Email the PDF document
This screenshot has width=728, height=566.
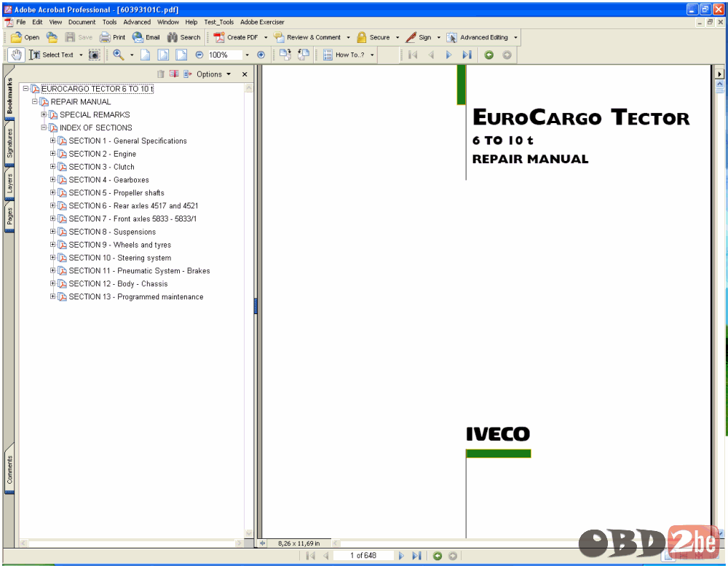point(146,37)
